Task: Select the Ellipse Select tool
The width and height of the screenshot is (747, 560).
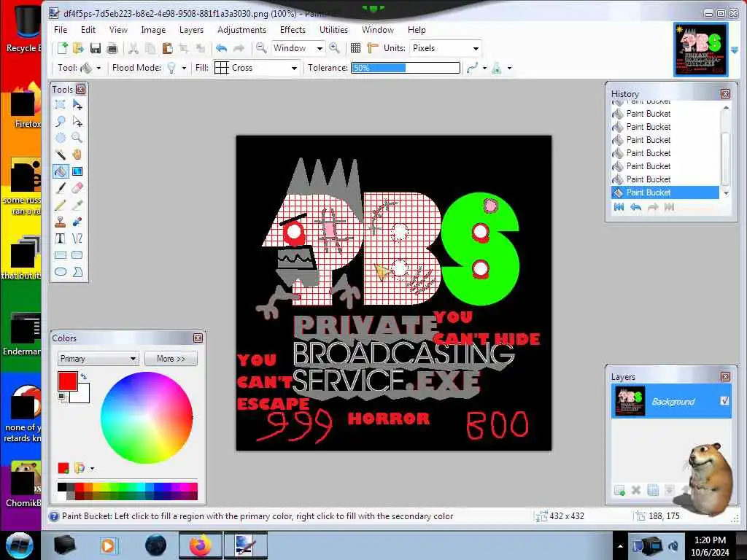Action: point(61,138)
